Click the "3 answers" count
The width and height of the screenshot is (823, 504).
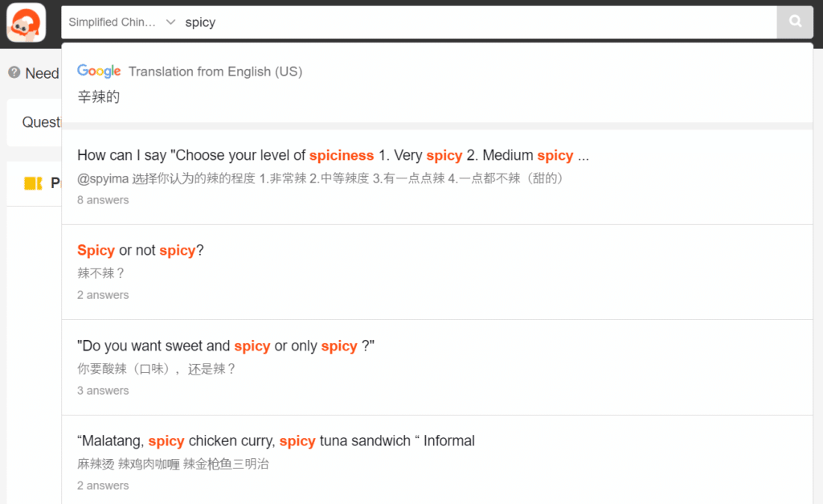[x=103, y=391]
